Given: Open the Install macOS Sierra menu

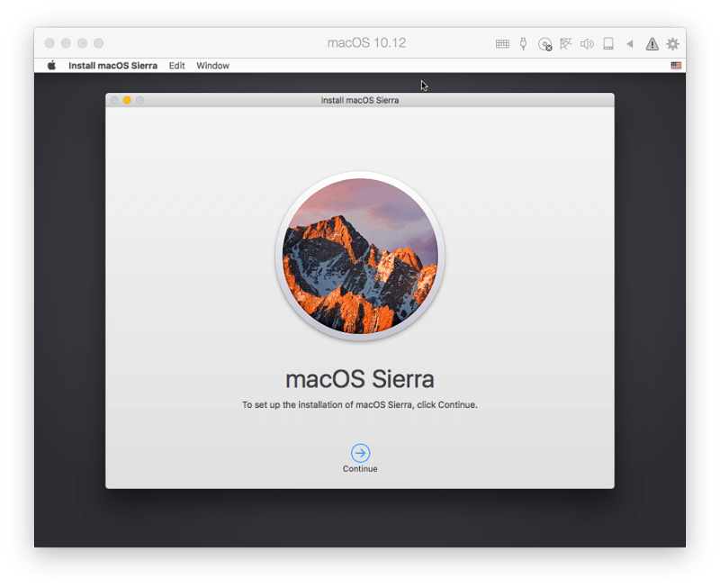Looking at the screenshot, I should pos(113,66).
